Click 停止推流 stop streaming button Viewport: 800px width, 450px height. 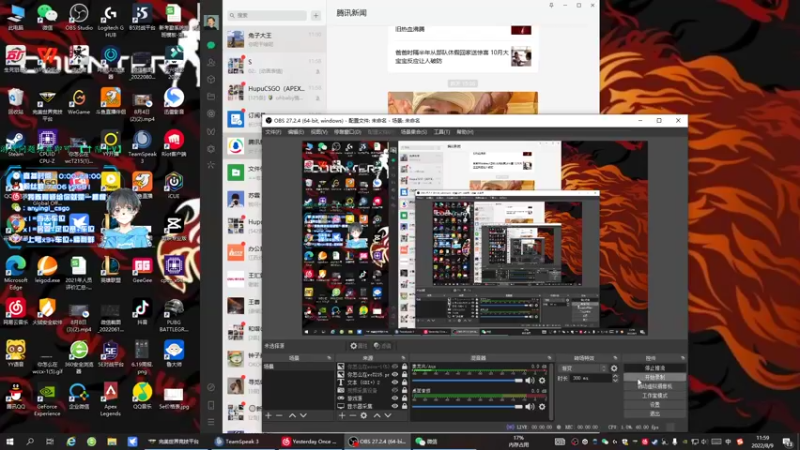pyautogui.click(x=655, y=368)
